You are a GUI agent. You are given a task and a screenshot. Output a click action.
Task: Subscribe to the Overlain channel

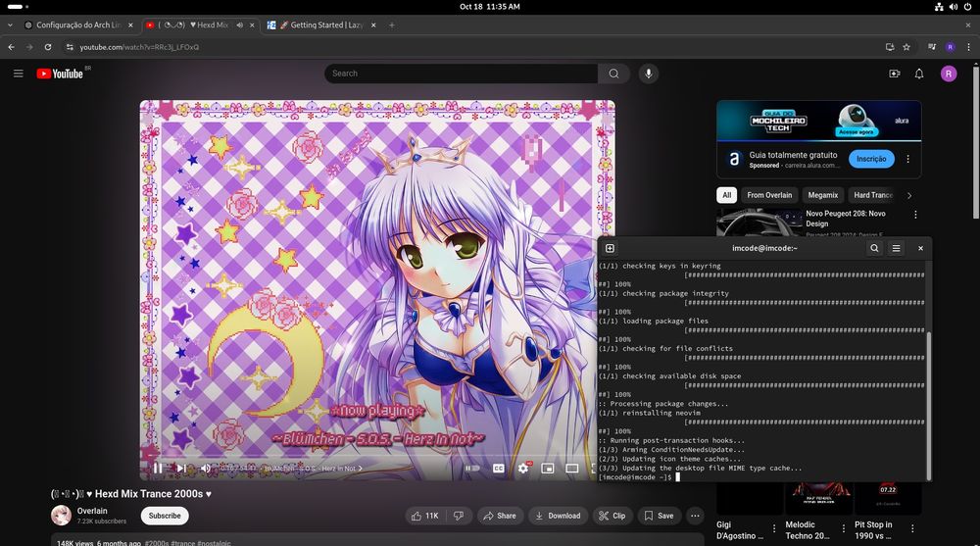[x=165, y=516]
